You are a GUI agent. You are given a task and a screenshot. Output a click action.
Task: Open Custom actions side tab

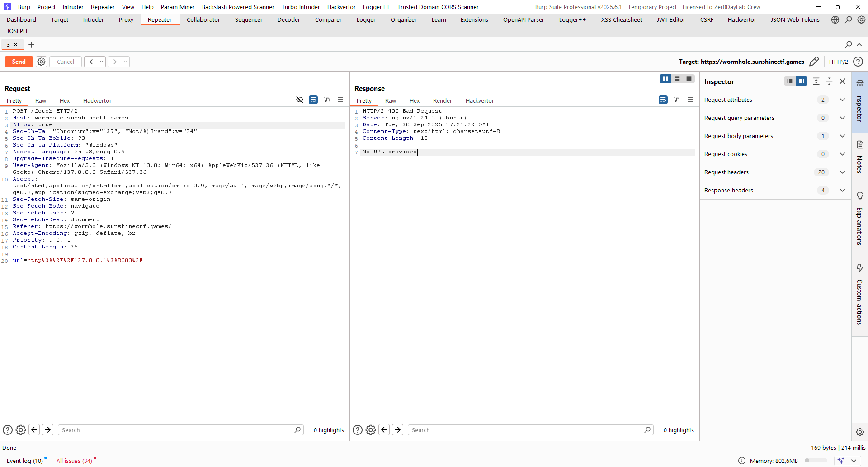coord(859,296)
